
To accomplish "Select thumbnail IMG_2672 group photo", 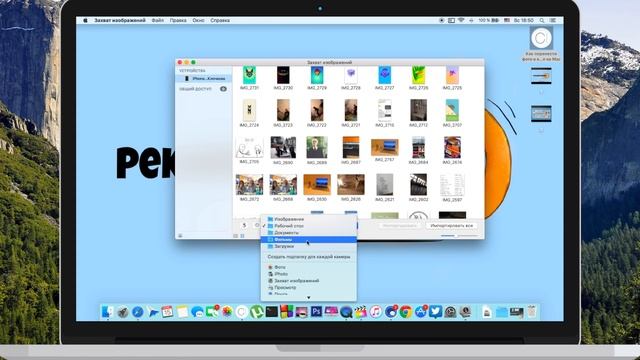I will pos(249,185).
